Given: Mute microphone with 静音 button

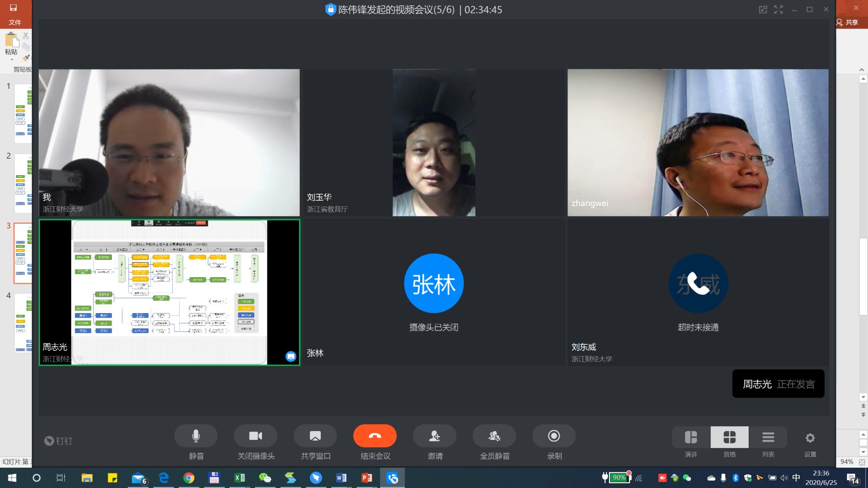Looking at the screenshot, I should pyautogui.click(x=196, y=436).
